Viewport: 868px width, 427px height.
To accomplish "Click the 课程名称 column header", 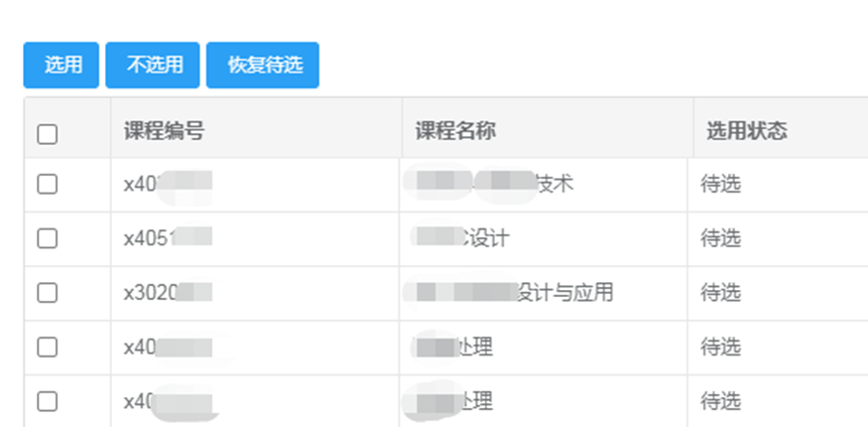I will pos(455,131).
